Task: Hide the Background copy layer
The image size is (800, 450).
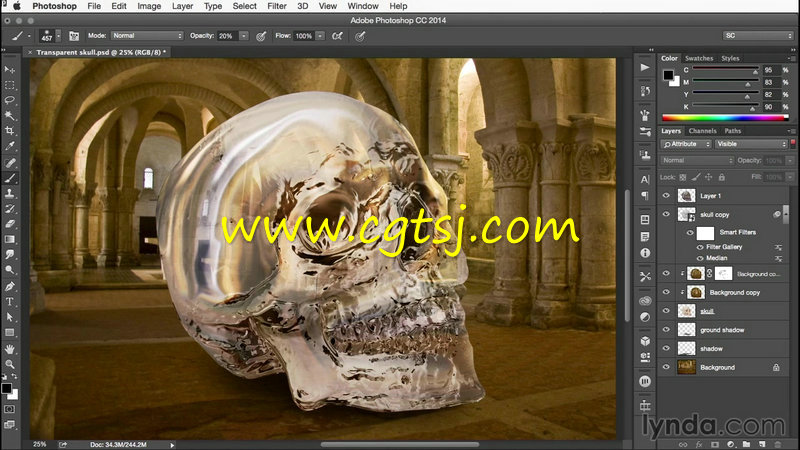Action: 666,292
